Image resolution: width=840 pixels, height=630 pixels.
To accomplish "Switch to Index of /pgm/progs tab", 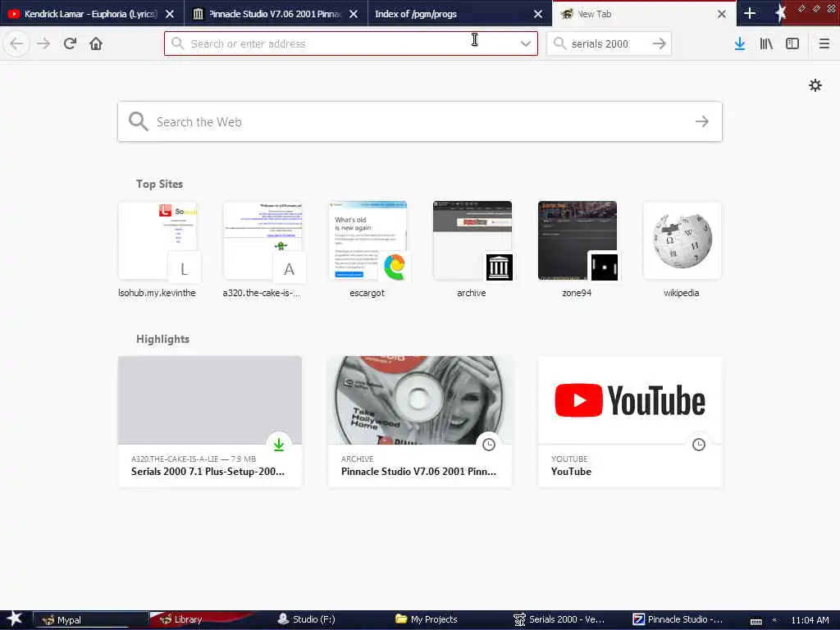I will (x=459, y=14).
